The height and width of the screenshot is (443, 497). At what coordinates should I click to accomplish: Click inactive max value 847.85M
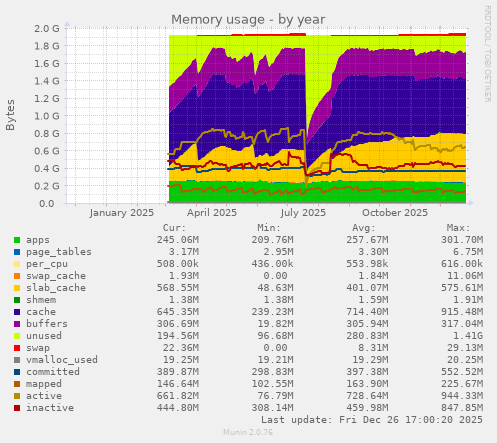(462, 408)
